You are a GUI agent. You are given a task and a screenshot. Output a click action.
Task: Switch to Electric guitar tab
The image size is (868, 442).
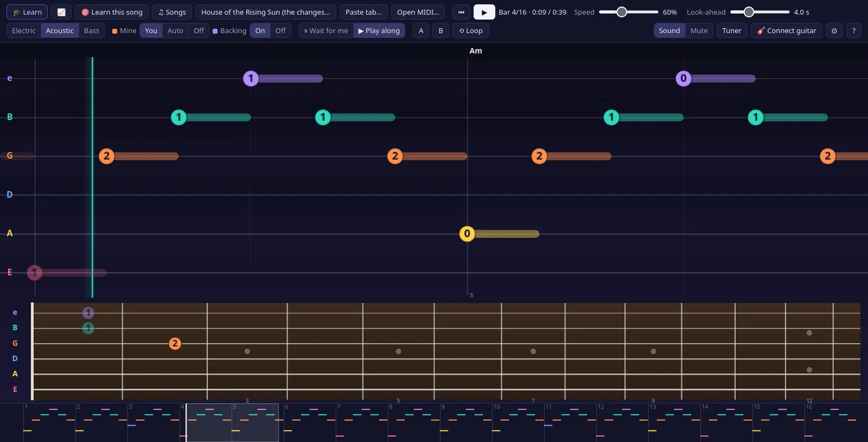click(24, 30)
